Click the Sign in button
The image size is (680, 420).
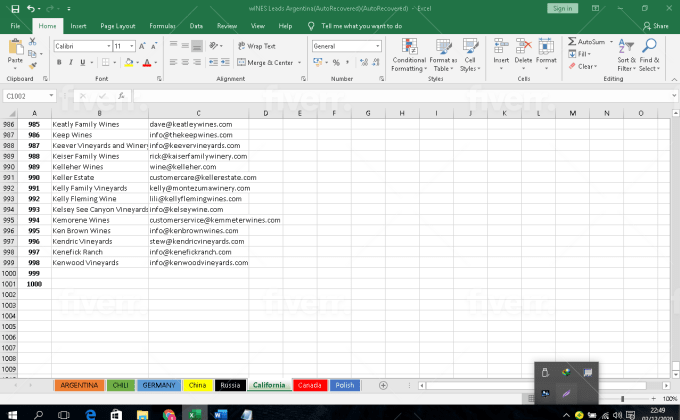(561, 8)
